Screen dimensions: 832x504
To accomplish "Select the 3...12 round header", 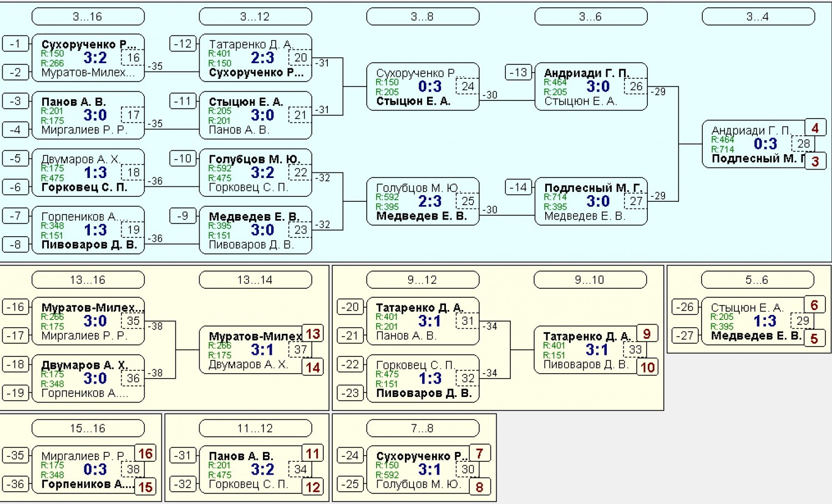I will tap(255, 17).
